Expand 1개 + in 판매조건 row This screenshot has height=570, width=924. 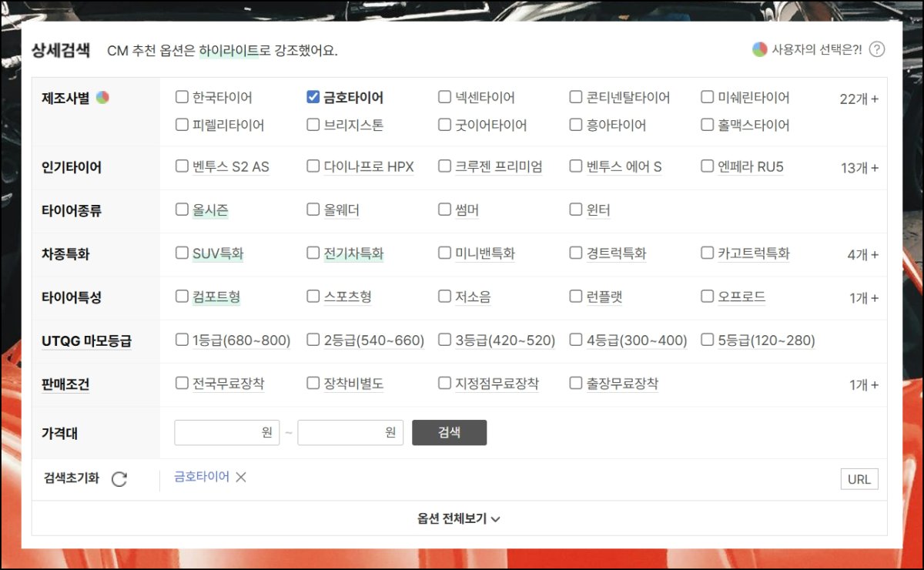864,385
